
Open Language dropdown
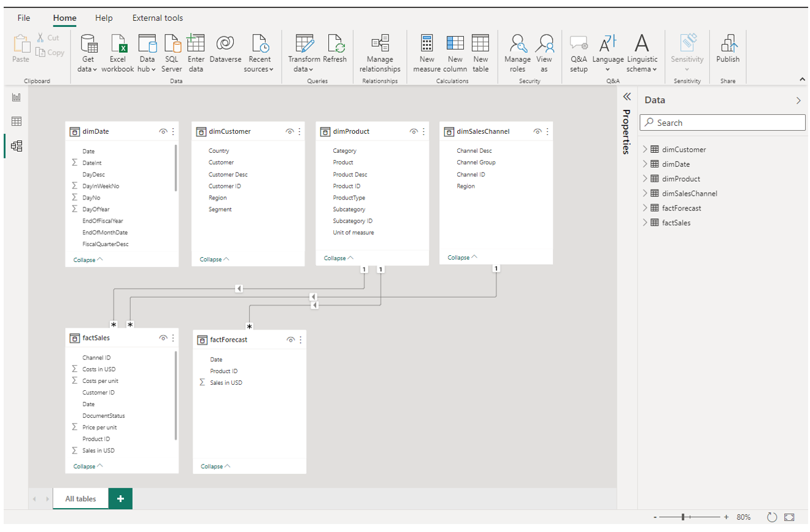point(607,53)
